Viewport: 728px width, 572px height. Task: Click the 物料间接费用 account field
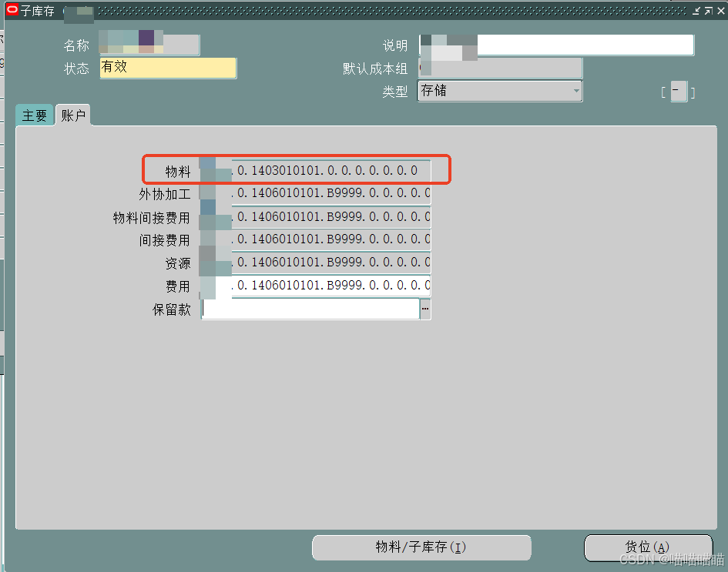[316, 216]
